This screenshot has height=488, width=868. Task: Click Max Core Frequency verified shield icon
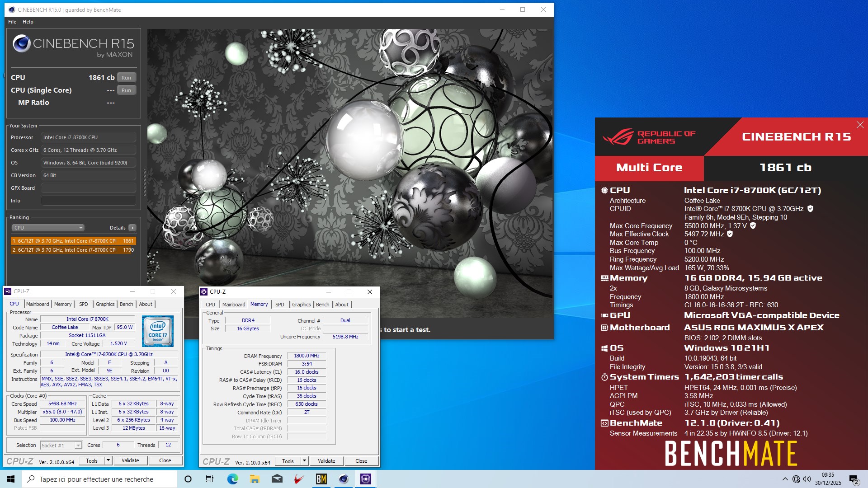pos(753,225)
